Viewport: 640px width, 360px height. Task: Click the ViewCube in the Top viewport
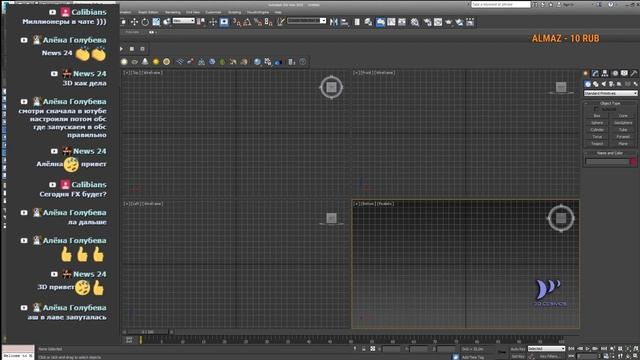(x=331, y=87)
